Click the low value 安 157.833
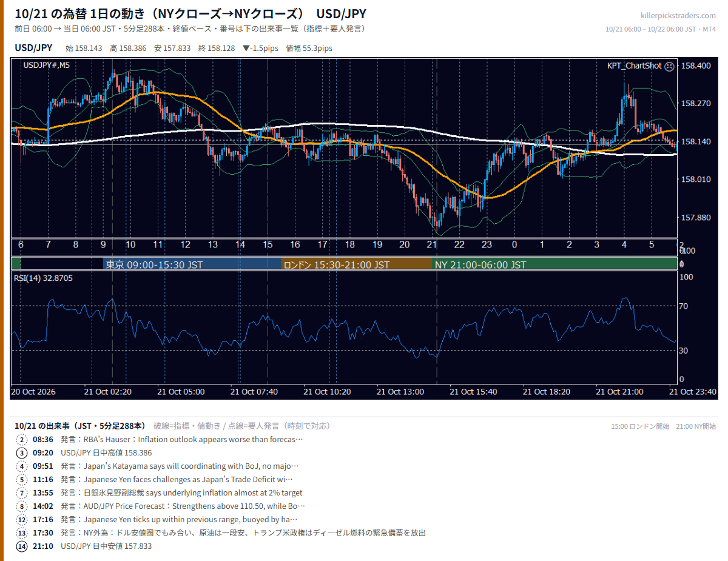Image resolution: width=728 pixels, height=561 pixels. [x=172, y=49]
